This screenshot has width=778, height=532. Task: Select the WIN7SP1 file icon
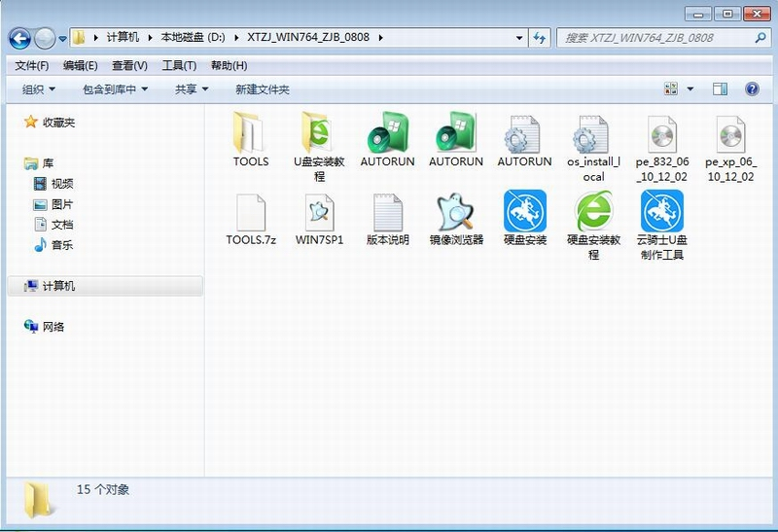[319, 212]
